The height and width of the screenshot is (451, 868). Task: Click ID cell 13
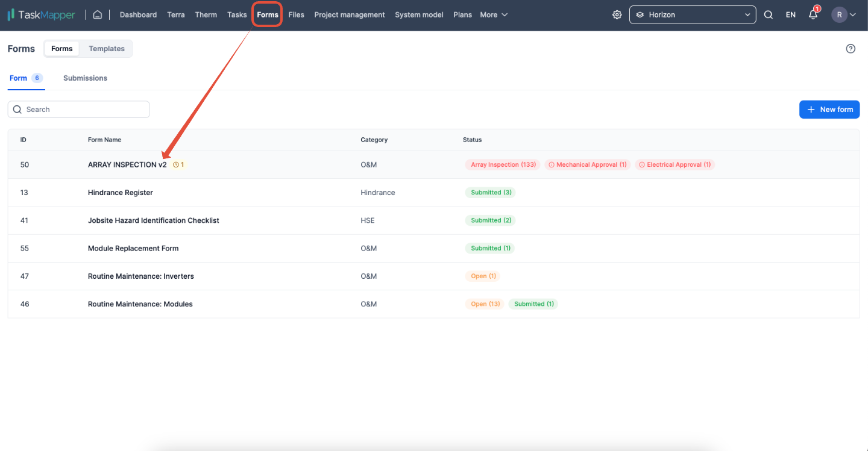point(24,193)
